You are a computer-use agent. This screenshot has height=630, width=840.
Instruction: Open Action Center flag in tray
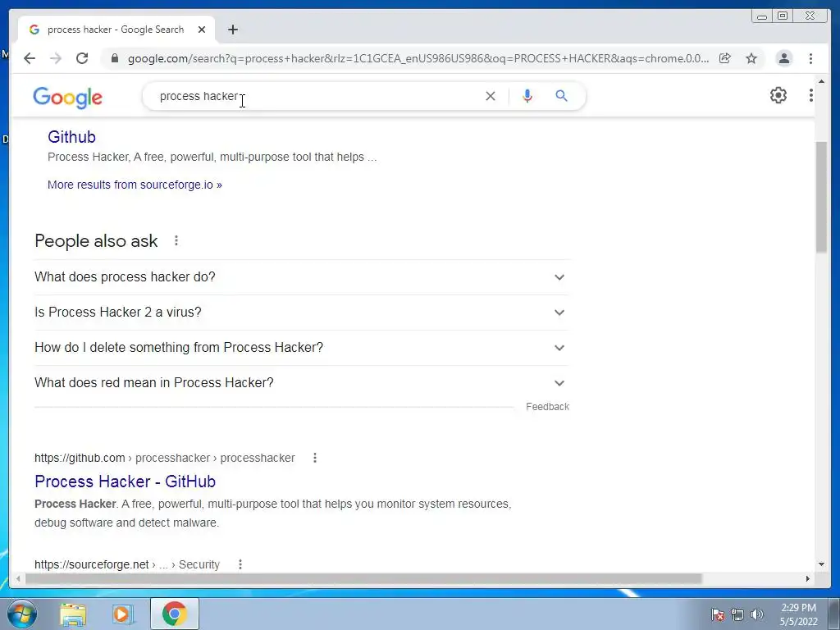point(718,614)
